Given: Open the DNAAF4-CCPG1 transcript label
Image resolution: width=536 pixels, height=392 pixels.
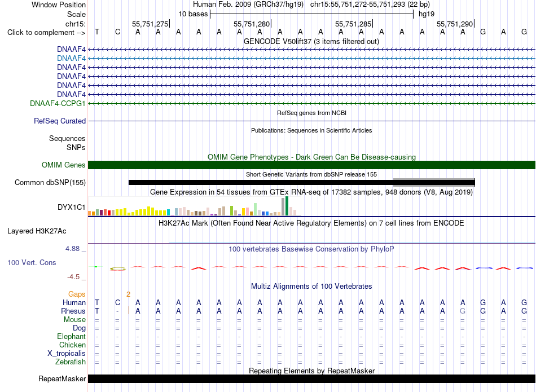Looking at the screenshot, I should click(x=58, y=104).
